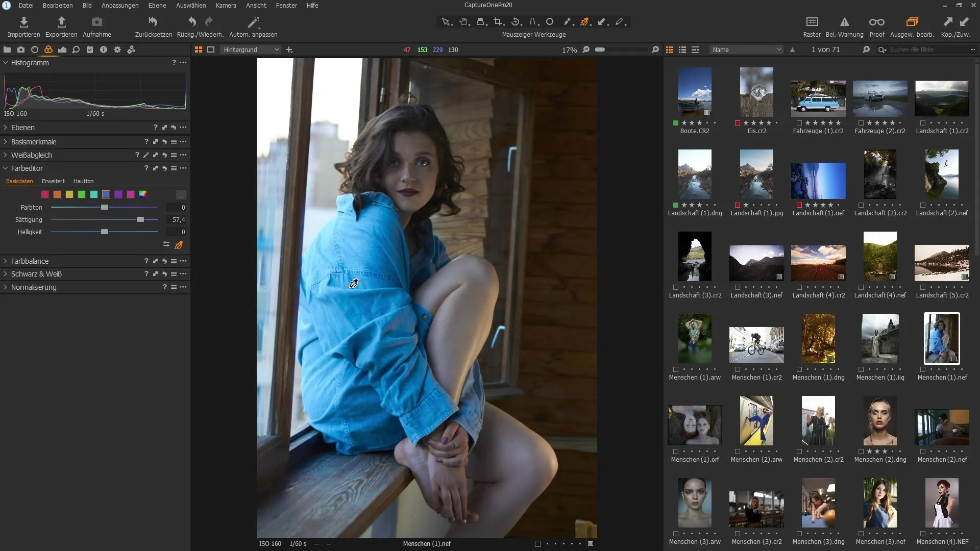The height and width of the screenshot is (551, 980).
Task: Open the Metadata info tool tab
Action: click(x=104, y=49)
